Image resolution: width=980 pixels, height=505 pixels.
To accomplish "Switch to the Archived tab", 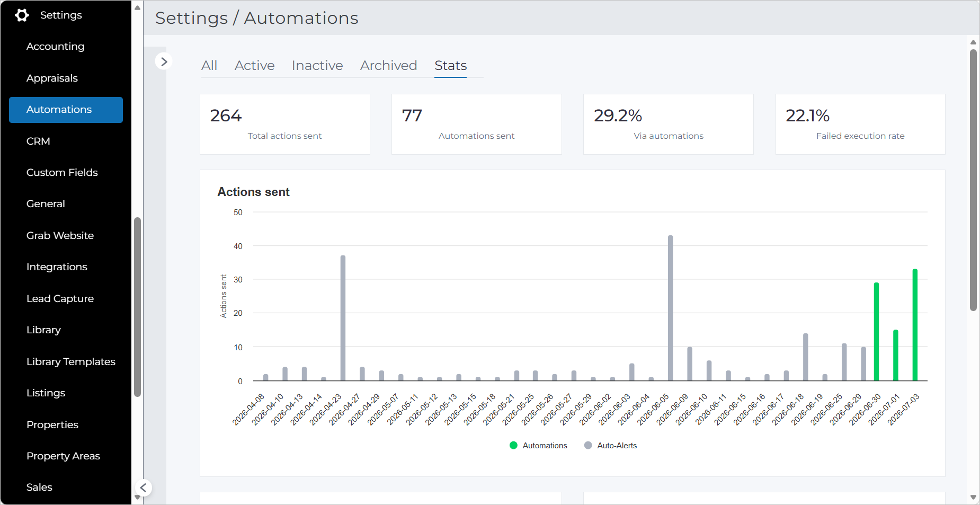I will coord(388,65).
